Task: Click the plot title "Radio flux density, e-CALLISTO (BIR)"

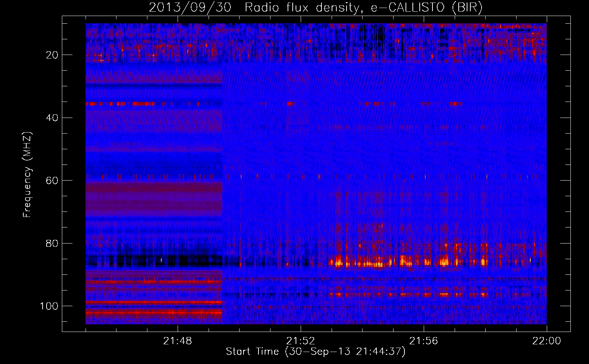Action: (363, 8)
